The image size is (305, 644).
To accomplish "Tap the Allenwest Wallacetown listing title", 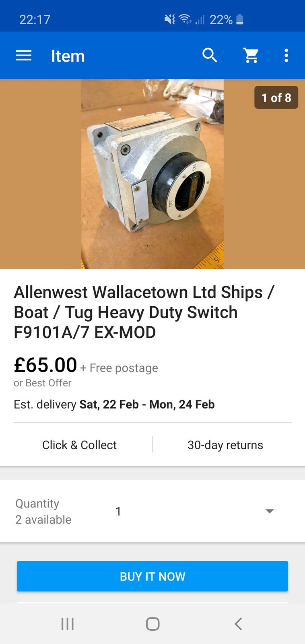I will pos(144,312).
